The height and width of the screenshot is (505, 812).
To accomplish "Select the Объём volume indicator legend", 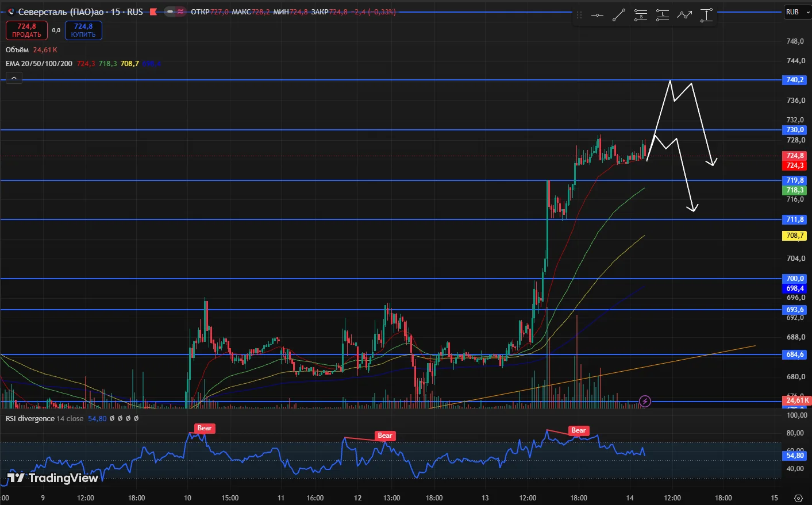I will (17, 50).
